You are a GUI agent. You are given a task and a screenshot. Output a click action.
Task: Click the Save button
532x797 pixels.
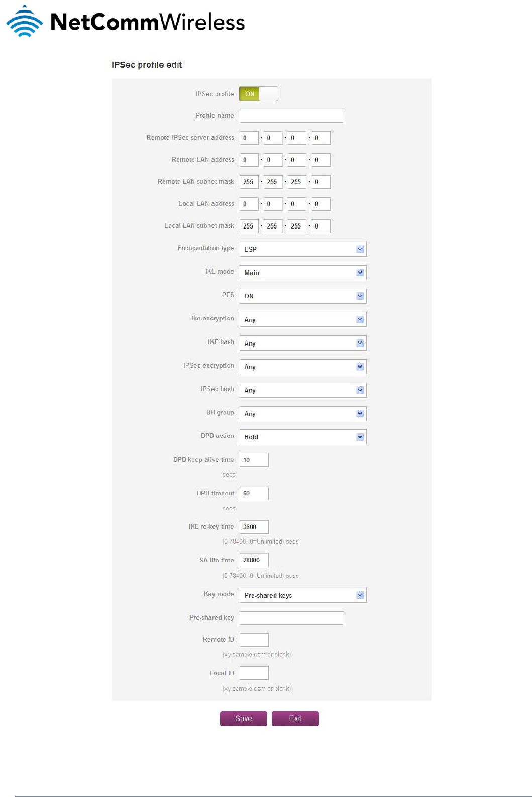pyautogui.click(x=243, y=719)
